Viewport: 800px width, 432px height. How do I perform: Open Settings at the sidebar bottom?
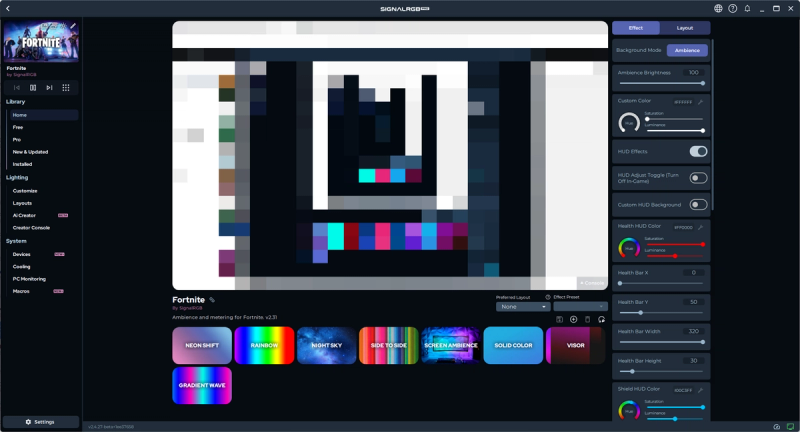pos(41,422)
